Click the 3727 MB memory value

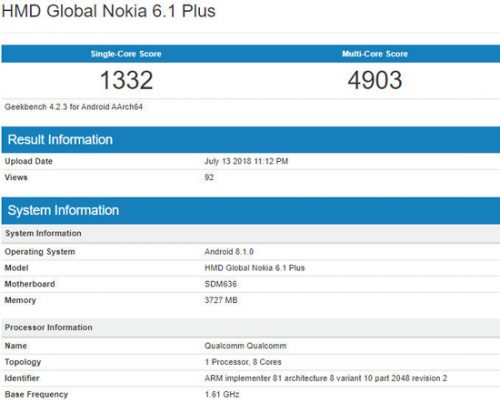221,300
